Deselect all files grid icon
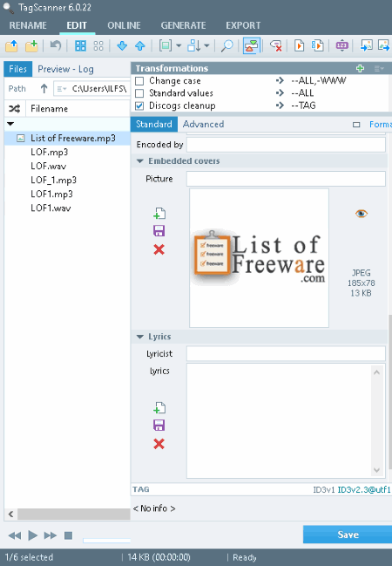 point(98,46)
